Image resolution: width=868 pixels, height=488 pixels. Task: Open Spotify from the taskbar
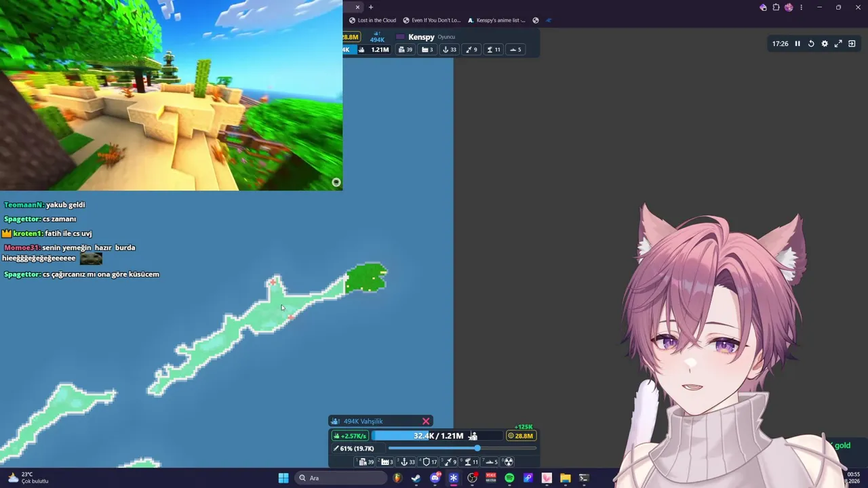(x=509, y=478)
